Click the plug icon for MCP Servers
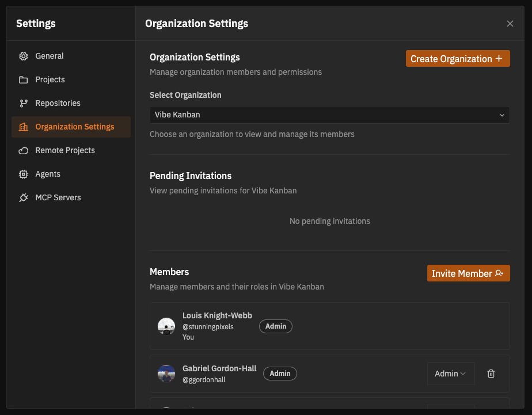Screen dimensions: 532x415 24,198
